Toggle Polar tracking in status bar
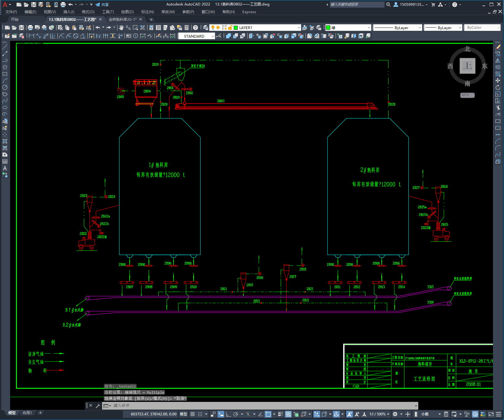 (236, 414)
